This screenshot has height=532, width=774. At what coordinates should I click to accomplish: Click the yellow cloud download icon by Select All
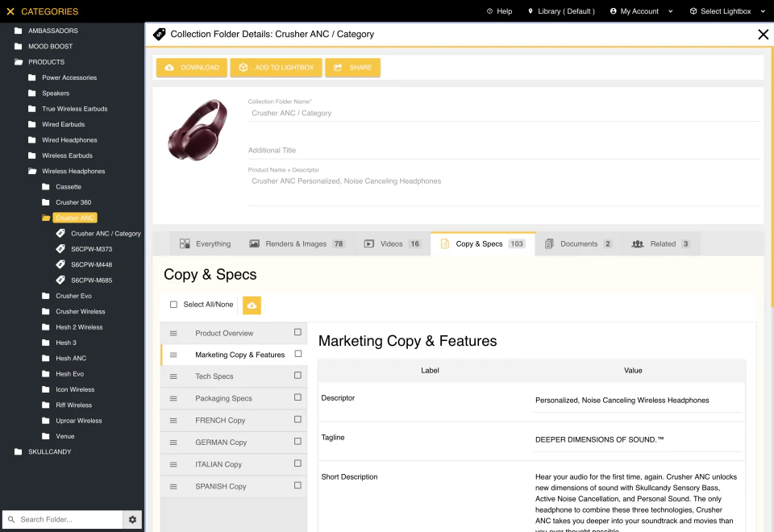[252, 305]
